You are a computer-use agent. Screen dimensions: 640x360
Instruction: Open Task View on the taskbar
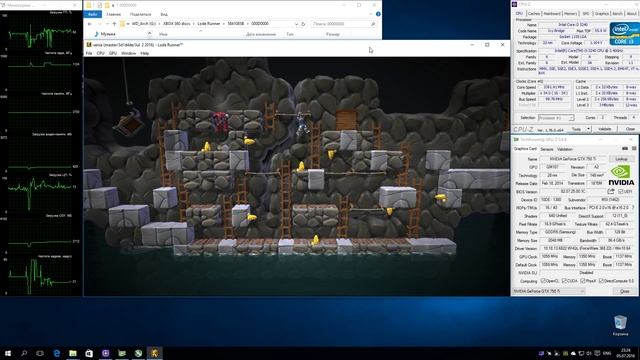(40, 353)
